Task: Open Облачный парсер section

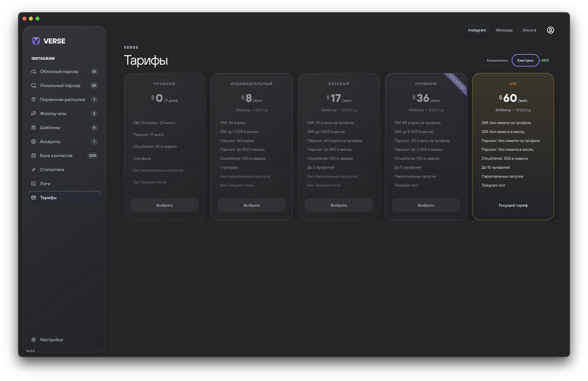Action: click(x=64, y=71)
